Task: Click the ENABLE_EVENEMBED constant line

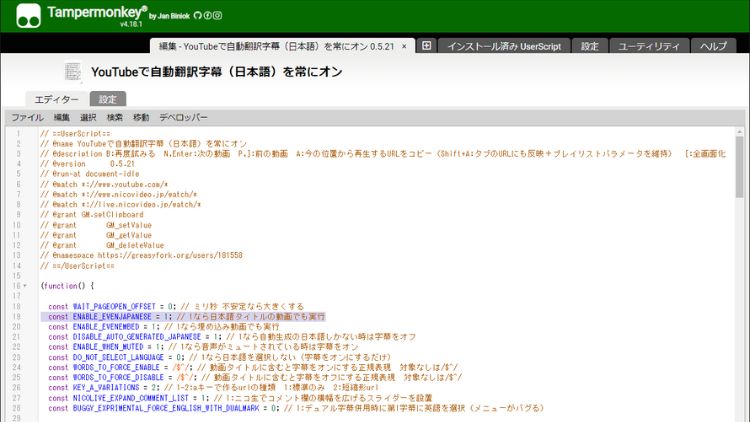Action: pyautogui.click(x=164, y=327)
